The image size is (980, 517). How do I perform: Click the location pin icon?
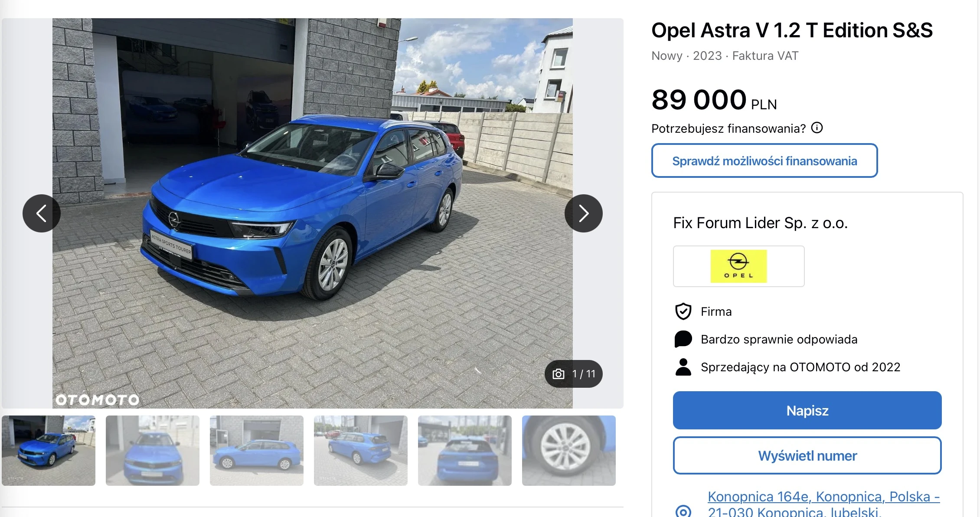click(683, 511)
